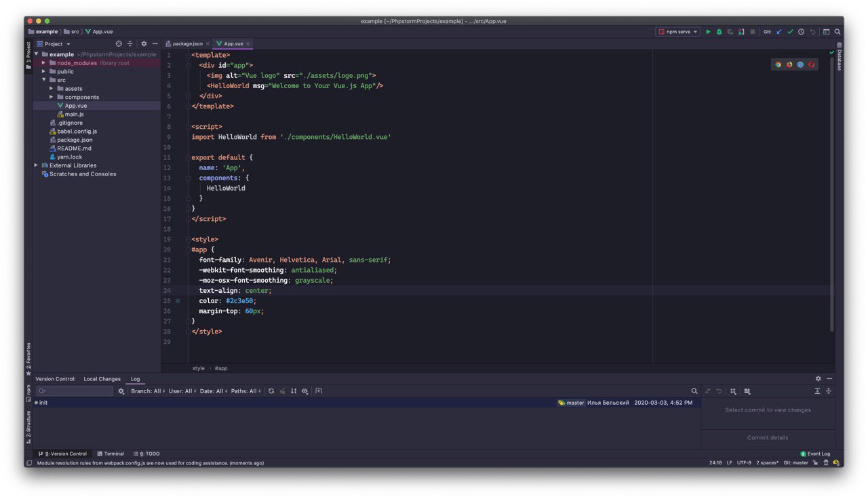Click Git: master branch in status bar
The width and height of the screenshot is (868, 499).
point(796,463)
